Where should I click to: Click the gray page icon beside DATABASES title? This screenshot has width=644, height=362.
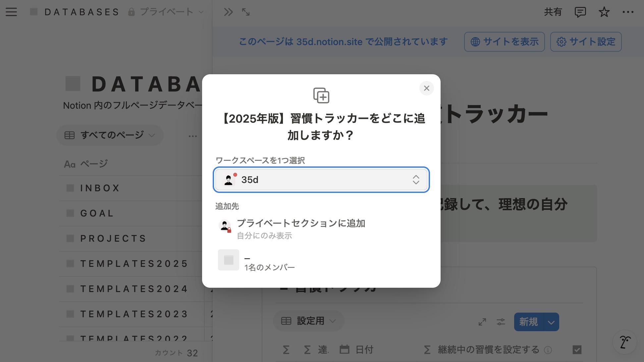[x=73, y=84]
